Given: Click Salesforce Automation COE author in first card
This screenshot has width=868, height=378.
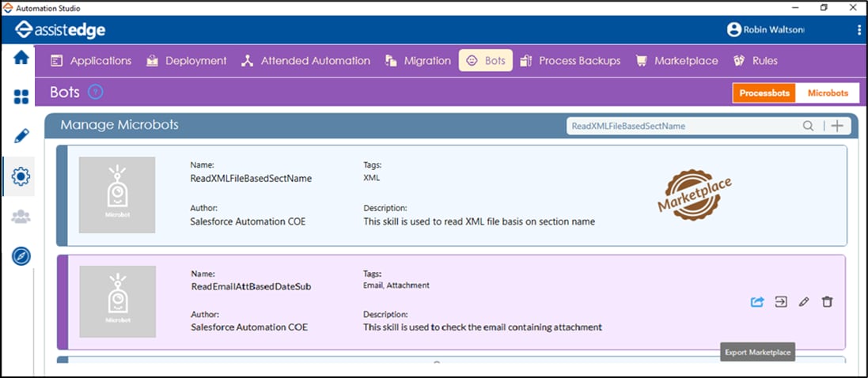Looking at the screenshot, I should [x=248, y=221].
